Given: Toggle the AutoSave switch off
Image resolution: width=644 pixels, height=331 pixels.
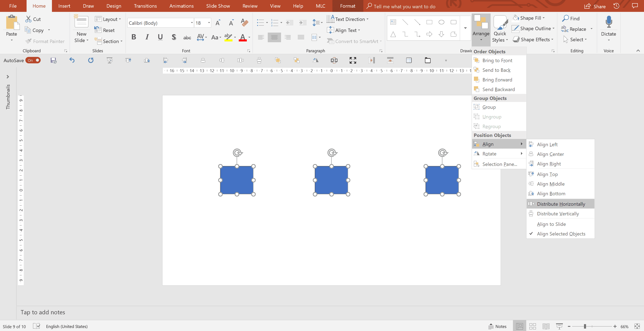Looking at the screenshot, I should 33,60.
